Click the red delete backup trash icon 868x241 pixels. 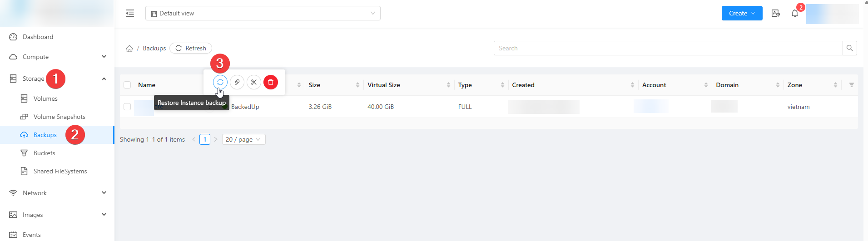[x=271, y=82]
